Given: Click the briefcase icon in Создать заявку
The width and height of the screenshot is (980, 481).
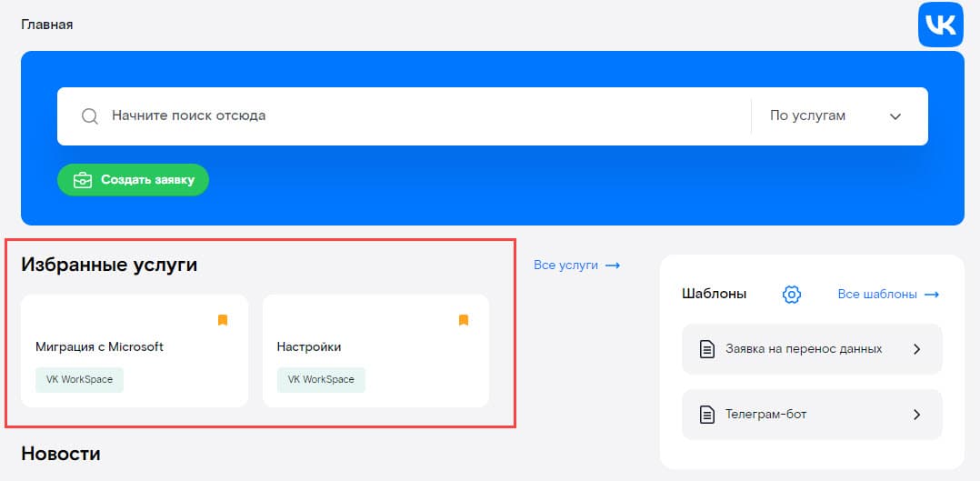Looking at the screenshot, I should click(x=83, y=180).
